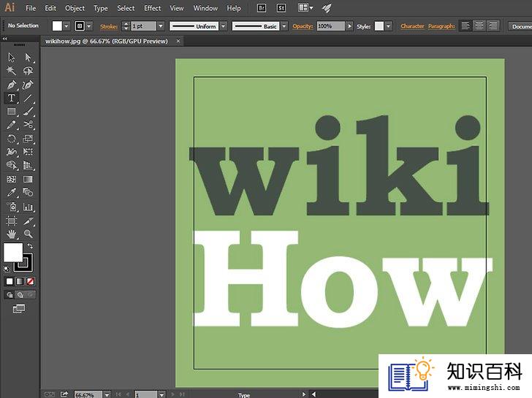Image resolution: width=532 pixels, height=398 pixels.
Task: Select the Scissors tool
Action: click(x=28, y=125)
